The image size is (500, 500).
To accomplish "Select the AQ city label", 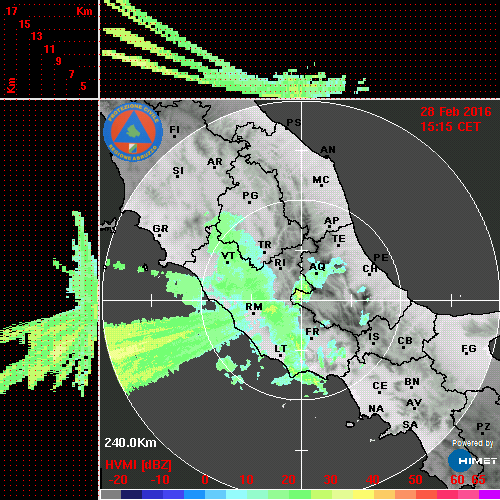I will coord(317,267).
